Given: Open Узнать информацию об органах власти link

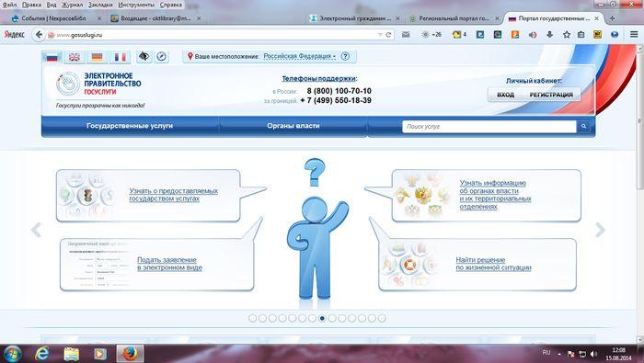Looking at the screenshot, I should tap(495, 195).
